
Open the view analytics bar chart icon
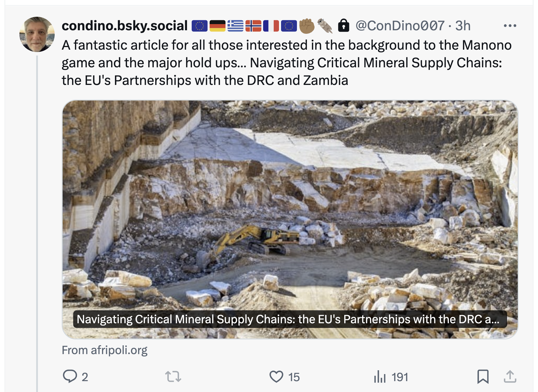click(380, 377)
